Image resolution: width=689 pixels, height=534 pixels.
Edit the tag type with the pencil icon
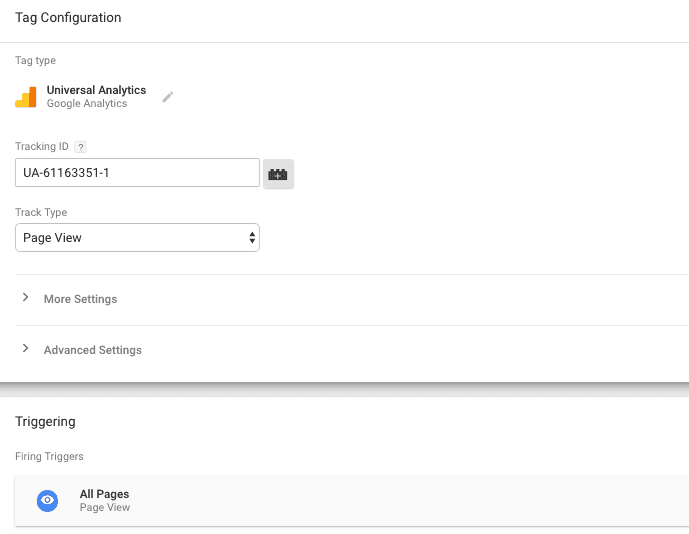coord(167,97)
